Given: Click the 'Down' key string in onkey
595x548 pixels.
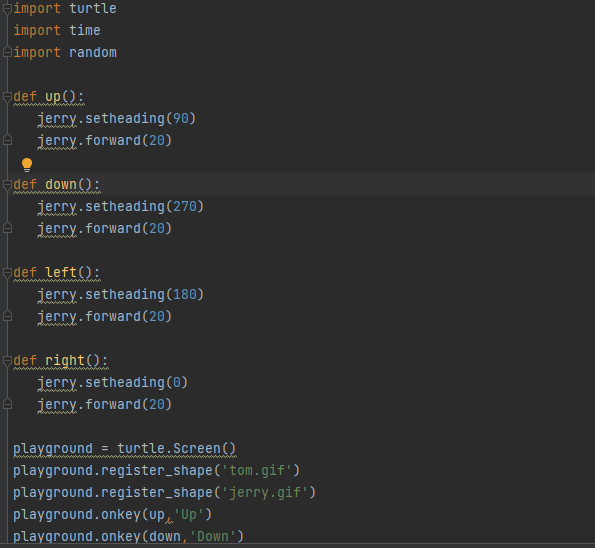Looking at the screenshot, I should tap(213, 537).
